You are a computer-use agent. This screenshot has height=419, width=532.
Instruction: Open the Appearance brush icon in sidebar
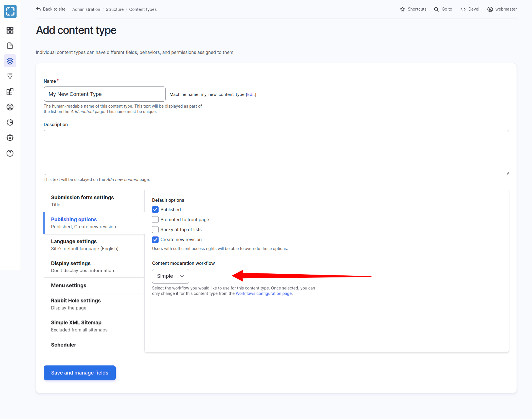point(10,76)
